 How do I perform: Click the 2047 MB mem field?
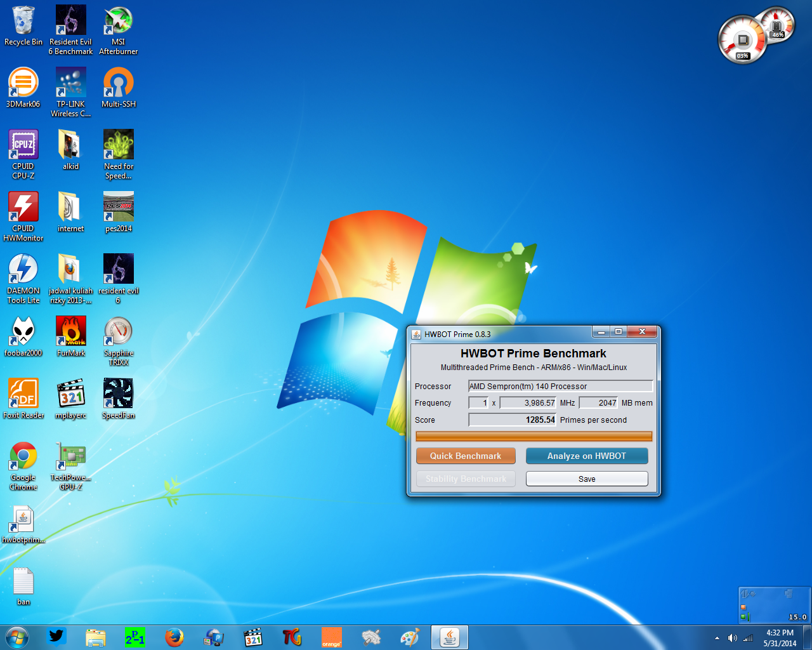(598, 402)
